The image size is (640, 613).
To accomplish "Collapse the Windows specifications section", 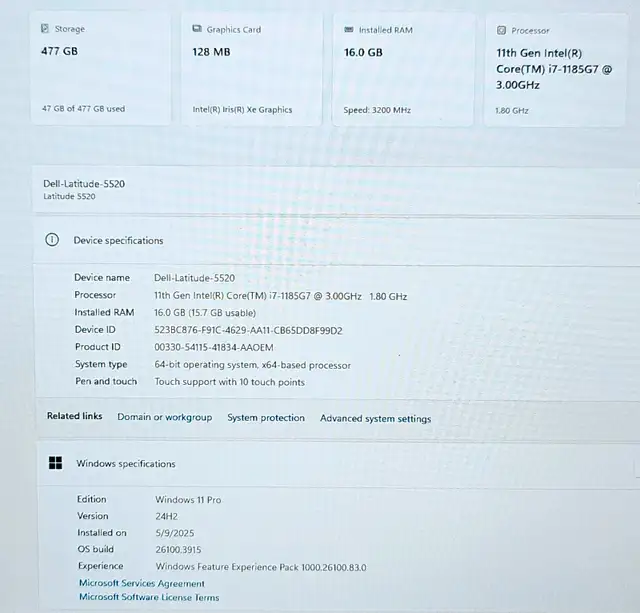I will [x=339, y=464].
